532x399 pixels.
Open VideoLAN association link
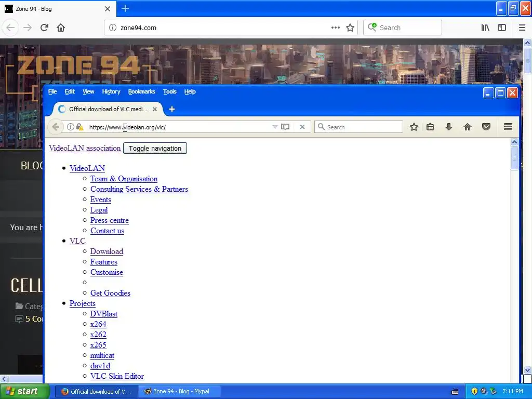85,148
